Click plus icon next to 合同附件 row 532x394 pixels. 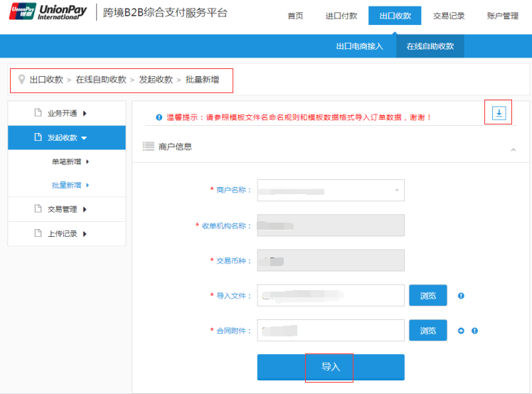click(461, 331)
